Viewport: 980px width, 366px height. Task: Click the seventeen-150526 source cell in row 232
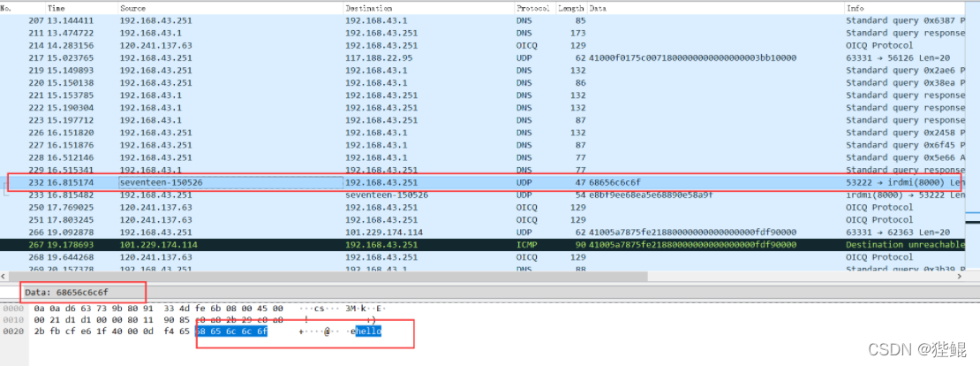230,183
